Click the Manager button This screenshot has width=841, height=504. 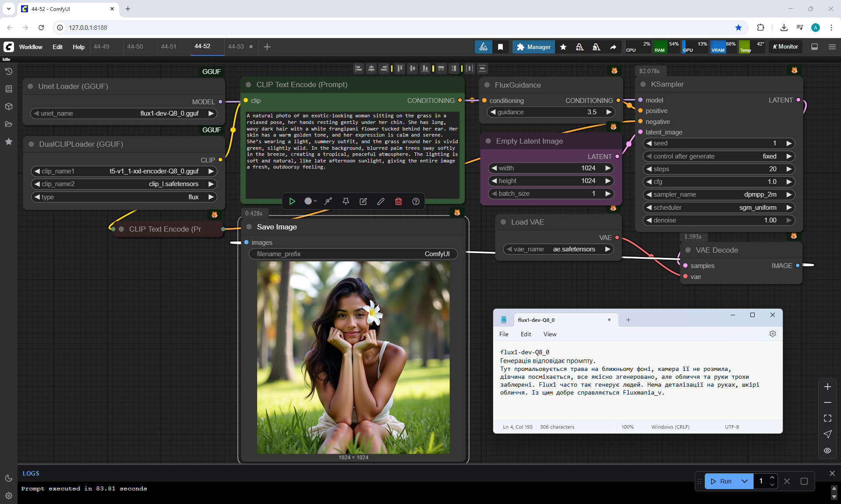tap(534, 47)
